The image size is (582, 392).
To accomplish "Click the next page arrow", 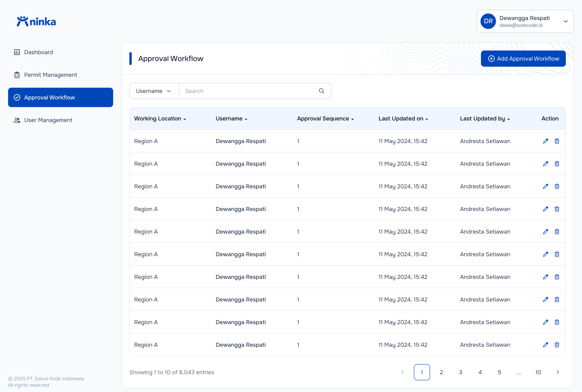I will 558,372.
